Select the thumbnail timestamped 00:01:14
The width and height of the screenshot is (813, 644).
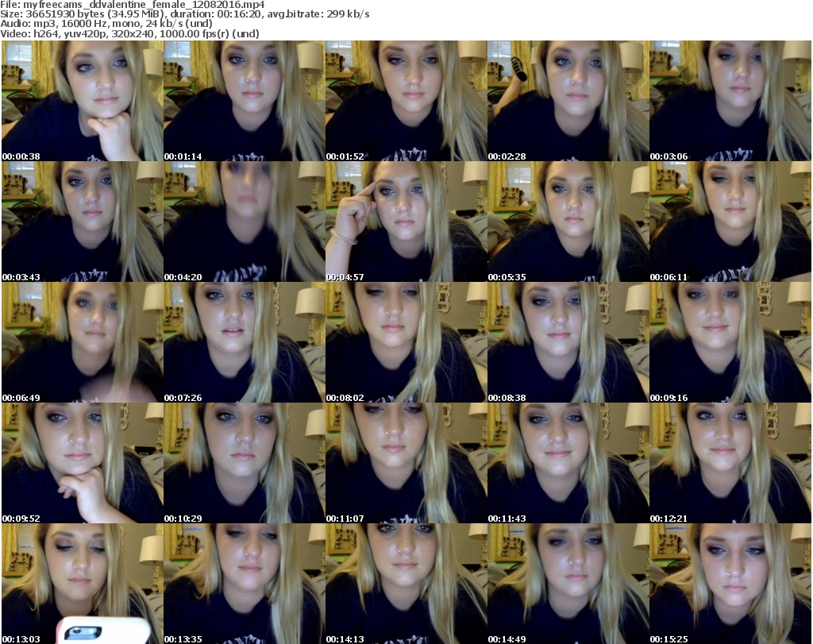[245, 101]
